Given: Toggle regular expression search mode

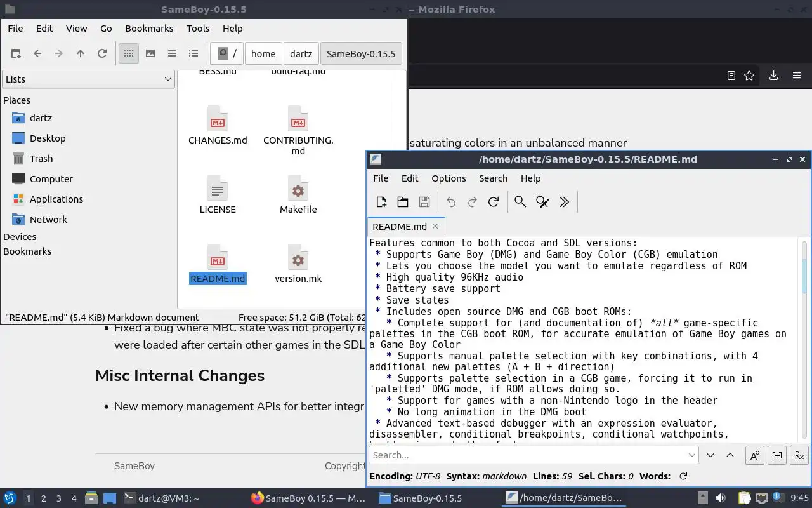Looking at the screenshot, I should pos(799,455).
